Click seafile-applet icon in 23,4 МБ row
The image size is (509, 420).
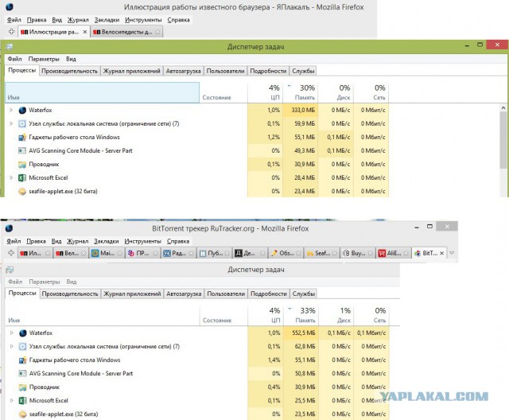pos(22,192)
